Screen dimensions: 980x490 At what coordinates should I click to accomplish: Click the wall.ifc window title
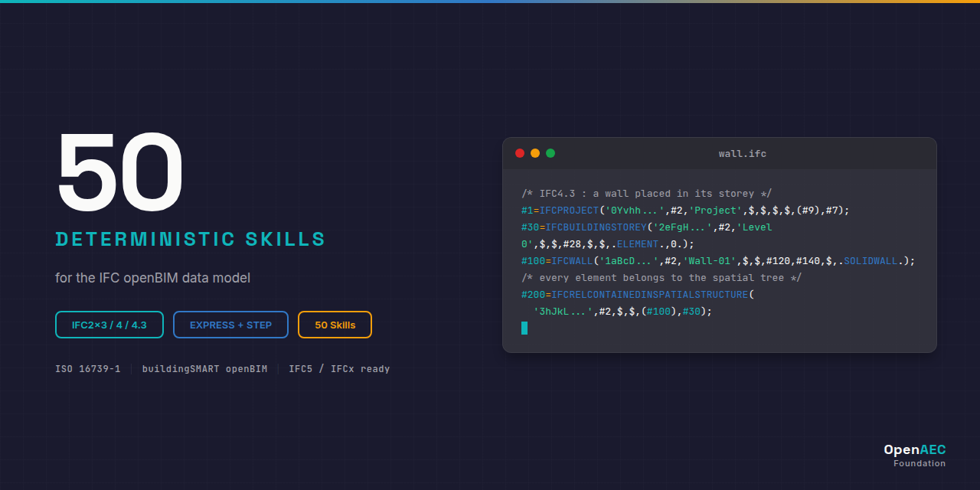[743, 154]
